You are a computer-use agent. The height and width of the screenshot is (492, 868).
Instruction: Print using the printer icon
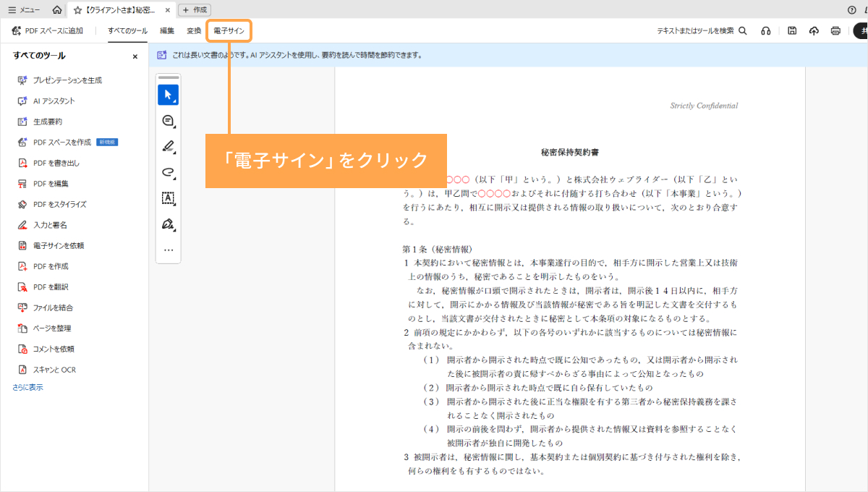click(x=835, y=31)
